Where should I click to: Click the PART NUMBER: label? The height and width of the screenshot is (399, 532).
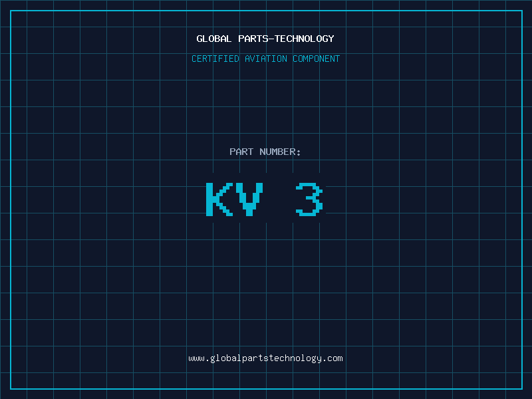(x=265, y=152)
